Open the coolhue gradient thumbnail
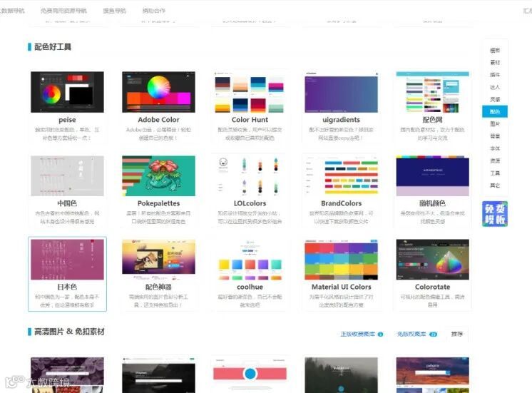Screen dimensions: 532x393 click(x=250, y=260)
